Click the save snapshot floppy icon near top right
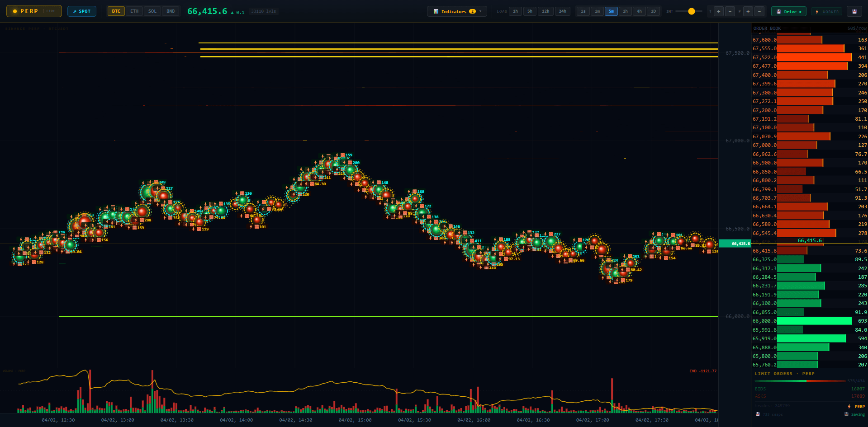 854,11
